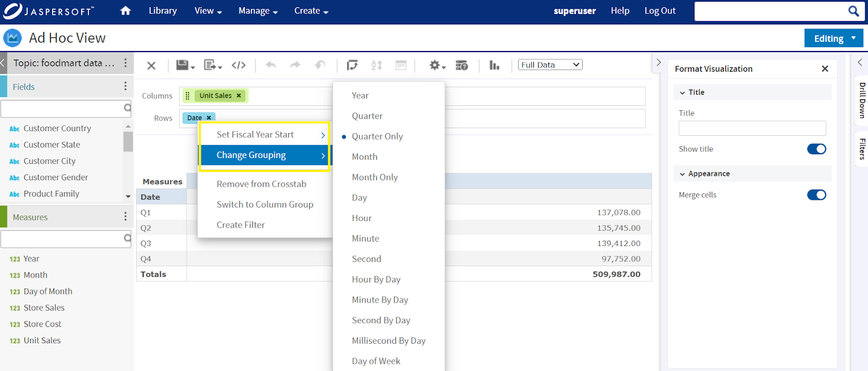Click the view query icon
868x371 pixels.
tap(462, 65)
